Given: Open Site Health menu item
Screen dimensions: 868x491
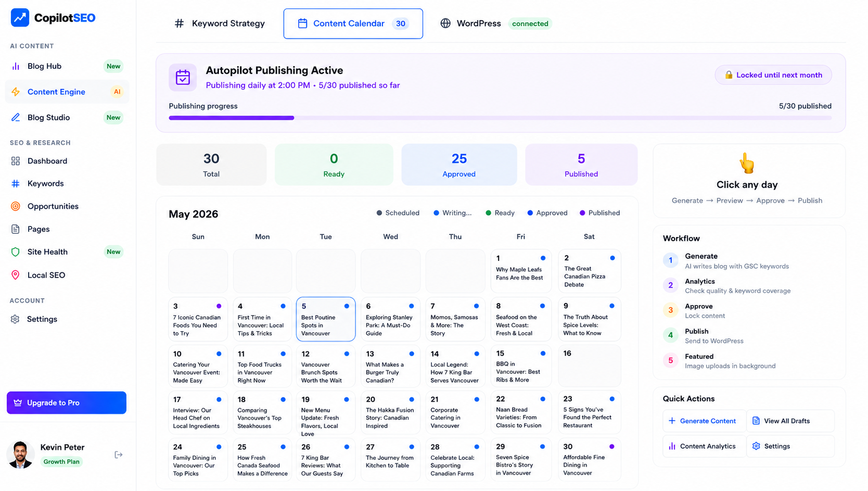Looking at the screenshot, I should click(67, 252).
